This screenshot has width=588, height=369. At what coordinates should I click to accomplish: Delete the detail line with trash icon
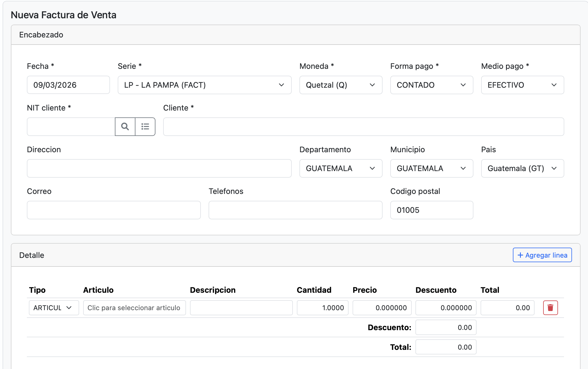click(550, 308)
